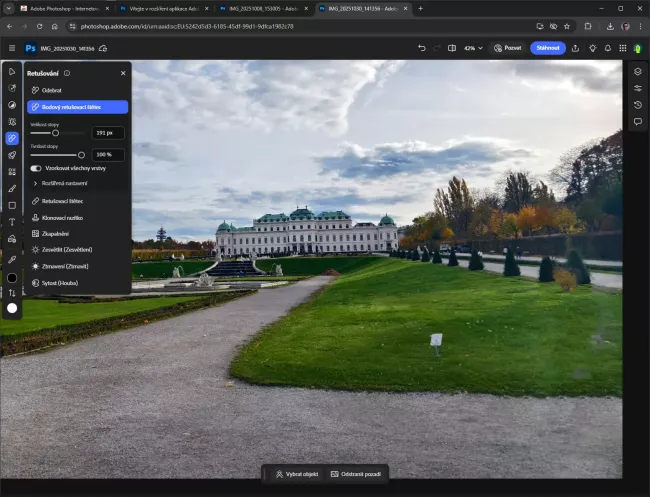Open the black foreground color swatch
Viewport: 650px width, 497px height.
pyautogui.click(x=12, y=278)
